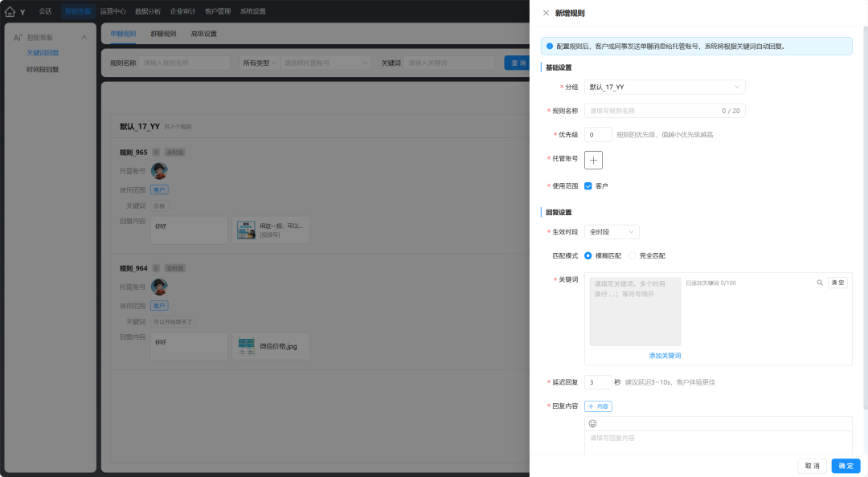This screenshot has height=477, width=868.
Task: Click the 你好 reply box in 规则_964
Action: (190, 346)
